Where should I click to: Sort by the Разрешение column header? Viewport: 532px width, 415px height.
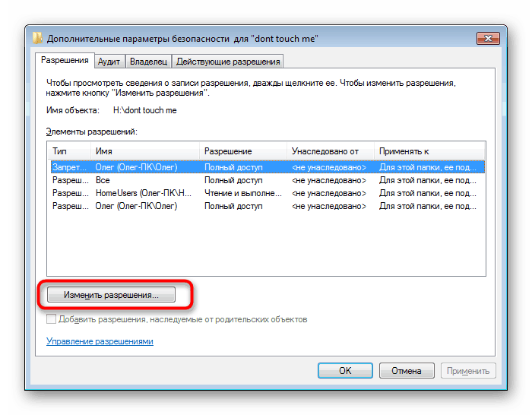pos(243,151)
